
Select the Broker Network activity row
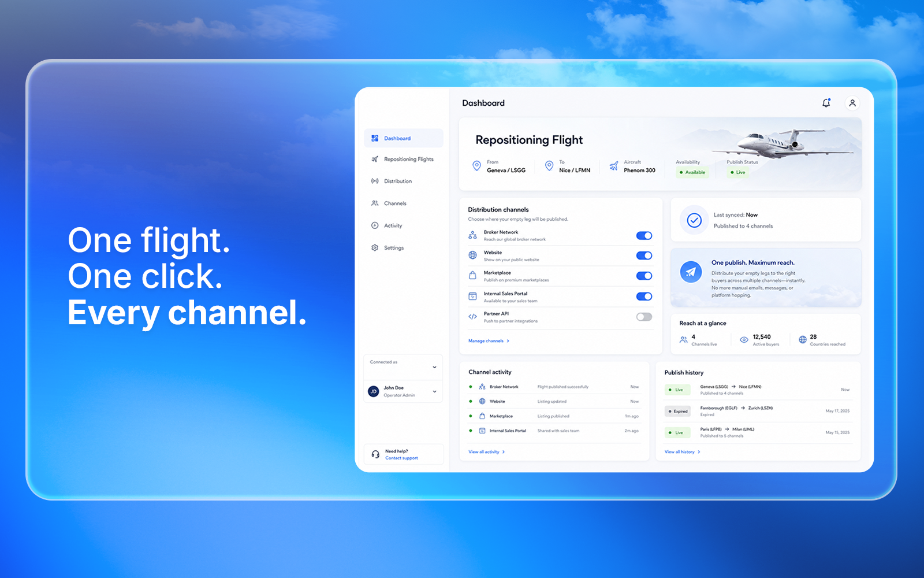pos(554,387)
